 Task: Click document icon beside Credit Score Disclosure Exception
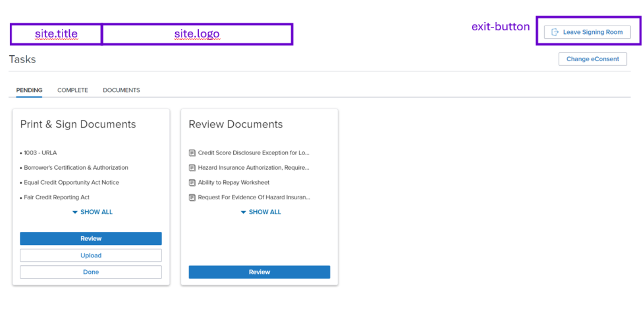pyautogui.click(x=192, y=153)
